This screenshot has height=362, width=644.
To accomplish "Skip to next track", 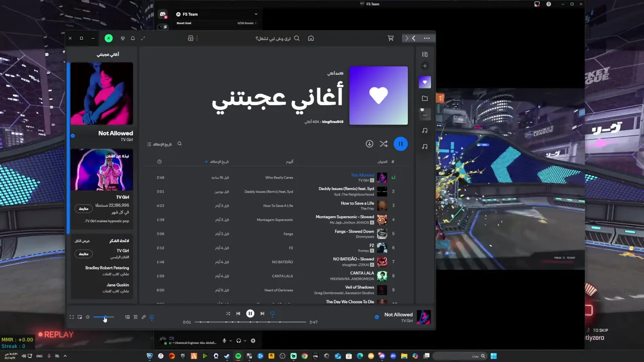I will point(262,314).
